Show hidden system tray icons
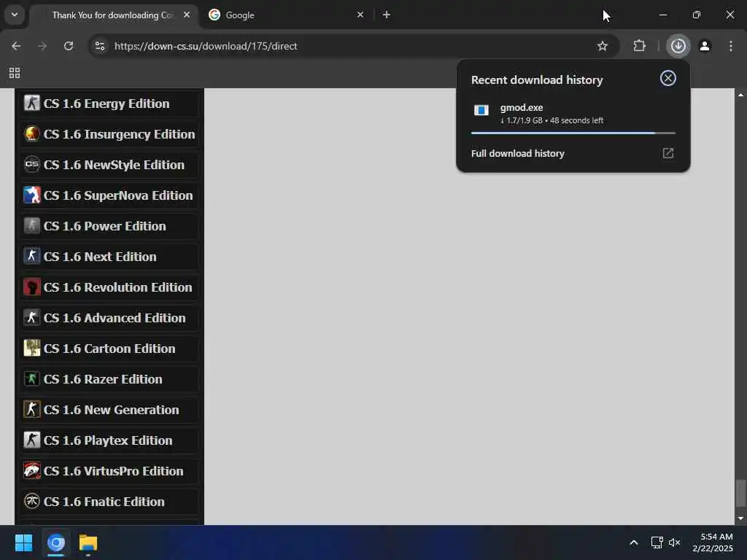The width and height of the screenshot is (747, 560). tap(634, 542)
